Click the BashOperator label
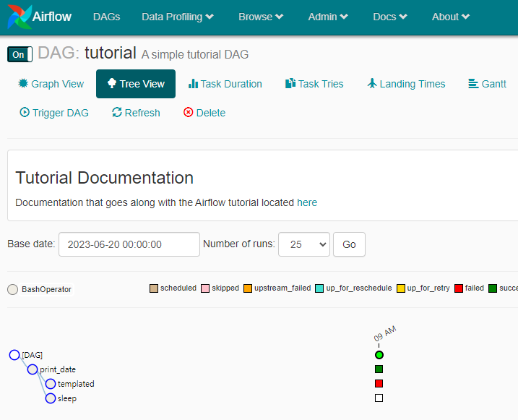 click(46, 289)
